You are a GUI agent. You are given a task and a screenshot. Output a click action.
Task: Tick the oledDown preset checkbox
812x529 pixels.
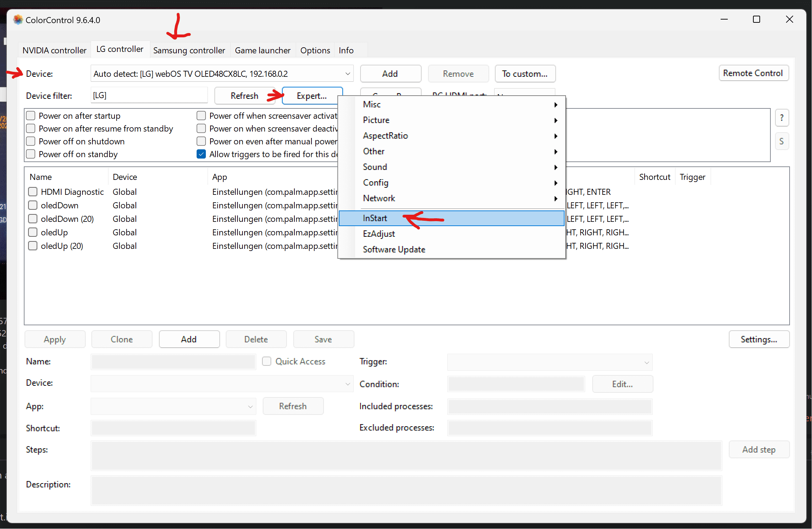tap(33, 205)
